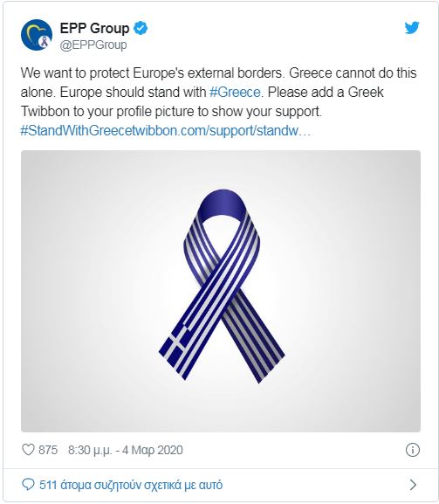
Task: Click the Greek flag cross on the ribbon's end
Action: click(177, 344)
